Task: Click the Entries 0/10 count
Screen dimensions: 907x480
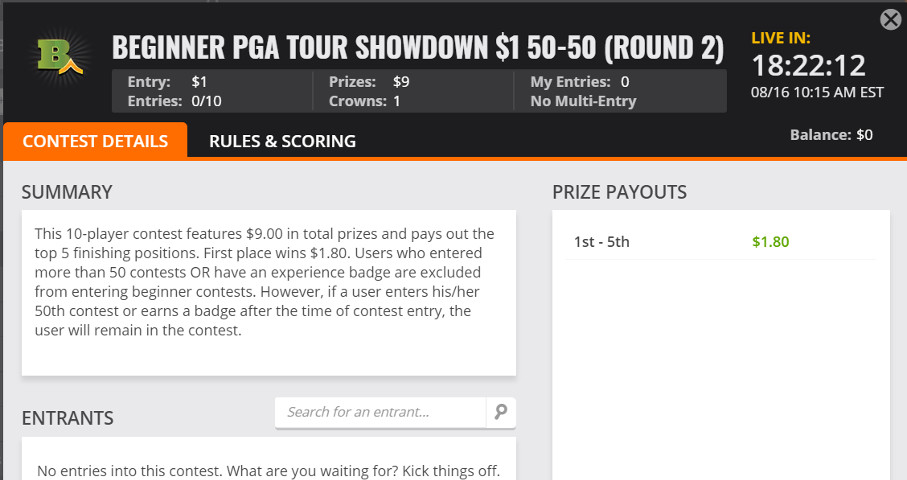Action: 174,101
